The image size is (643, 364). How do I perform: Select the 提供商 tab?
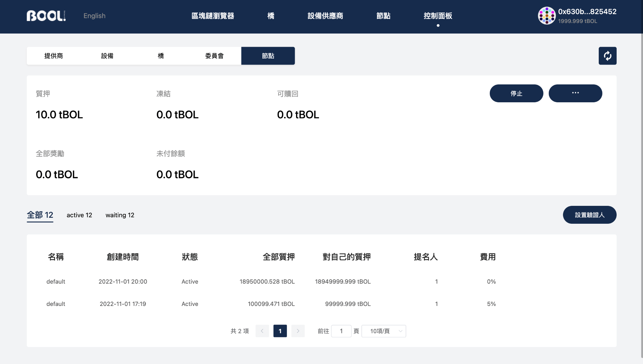54,56
